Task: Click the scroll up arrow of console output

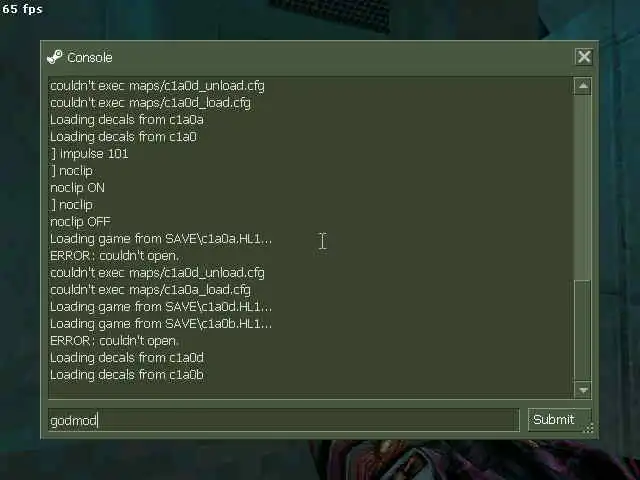Action: click(583, 86)
